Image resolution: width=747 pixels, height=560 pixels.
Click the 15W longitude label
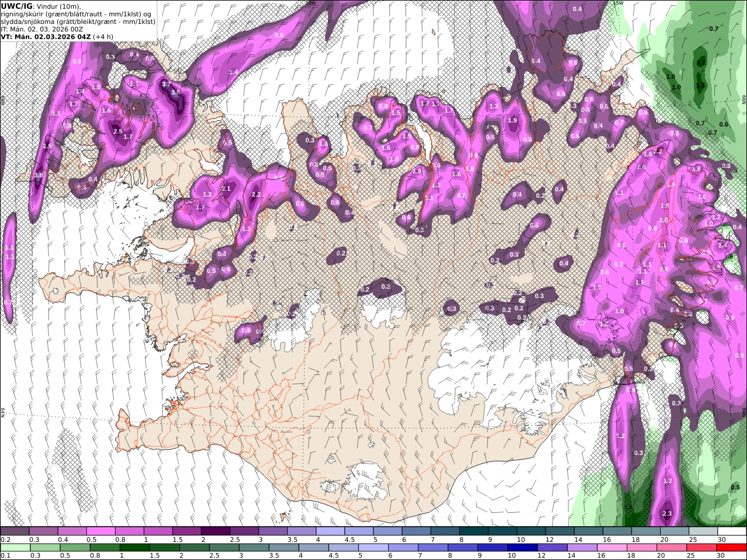(x=618, y=3)
